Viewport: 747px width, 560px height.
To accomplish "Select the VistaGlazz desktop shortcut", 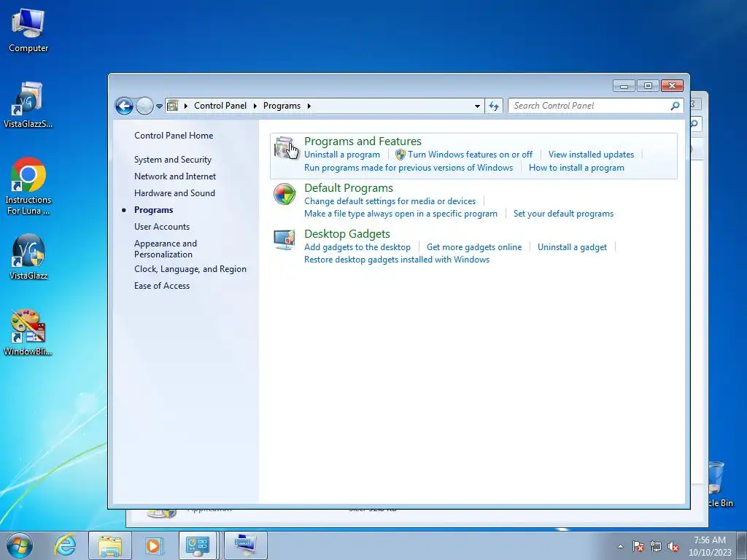I will coord(28,257).
